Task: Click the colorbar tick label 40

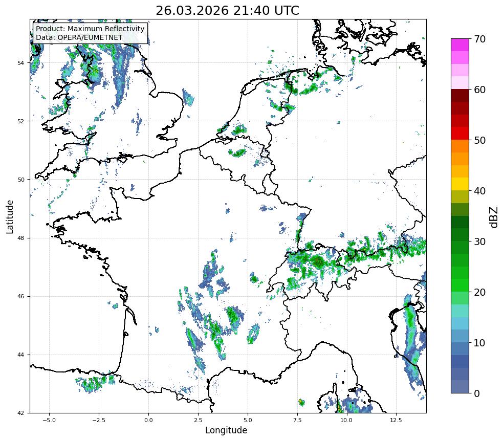Action: pos(479,191)
